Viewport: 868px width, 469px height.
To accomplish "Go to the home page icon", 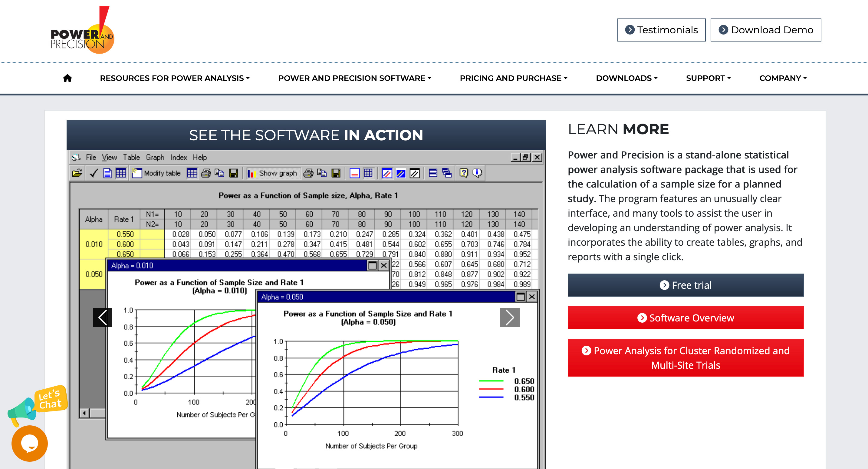I will [67, 78].
